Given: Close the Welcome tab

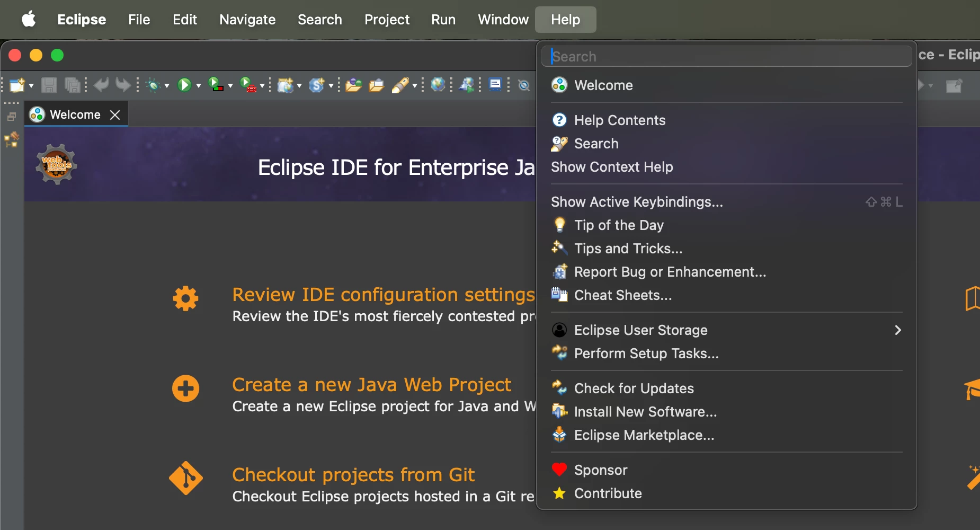Looking at the screenshot, I should [x=115, y=115].
